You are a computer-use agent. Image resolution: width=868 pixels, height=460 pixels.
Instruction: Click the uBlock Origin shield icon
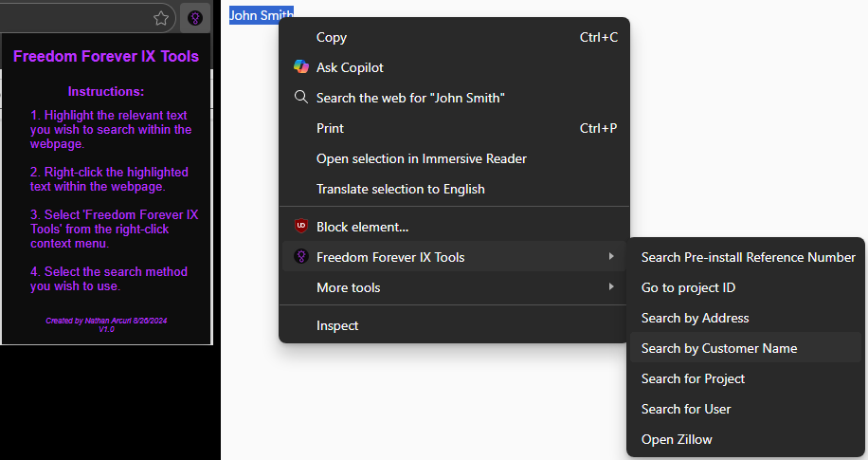click(x=300, y=227)
